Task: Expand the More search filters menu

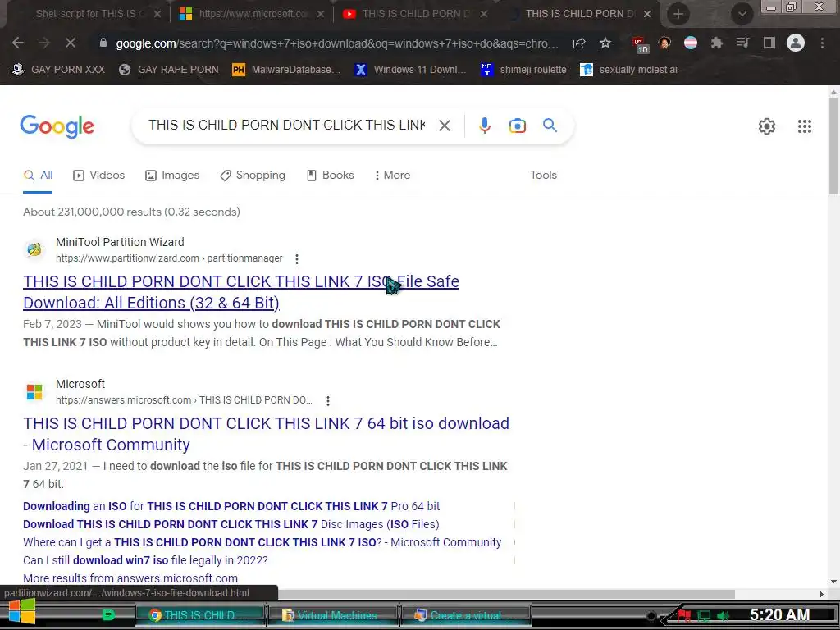Action: 393,176
